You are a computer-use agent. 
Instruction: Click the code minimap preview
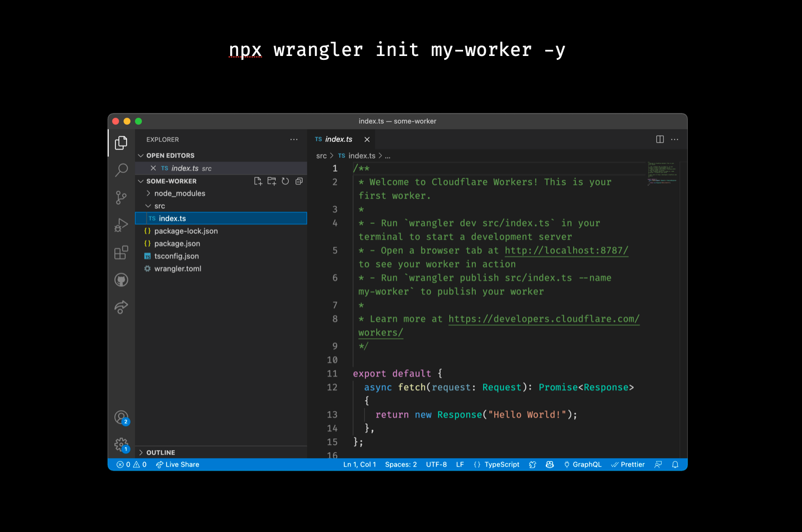(x=662, y=173)
